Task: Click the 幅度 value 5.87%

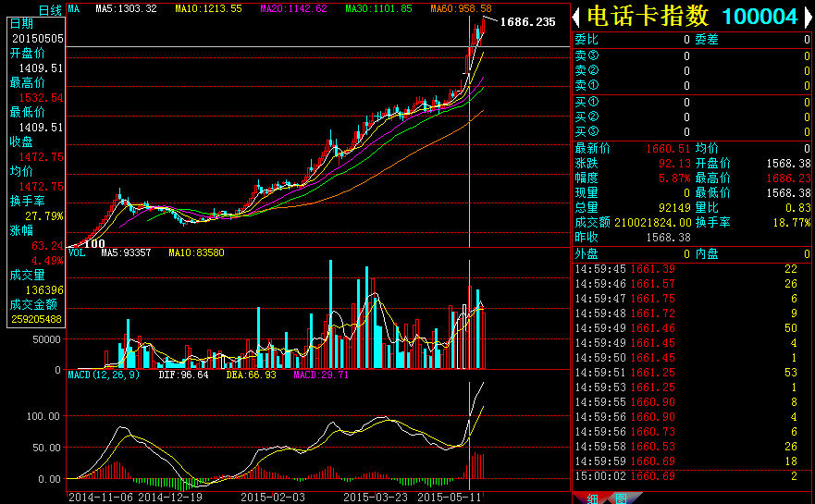Action: point(674,178)
